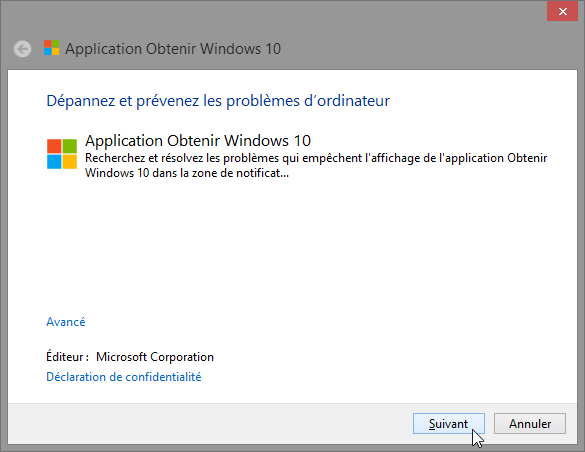Click the Suivant button

point(449,424)
